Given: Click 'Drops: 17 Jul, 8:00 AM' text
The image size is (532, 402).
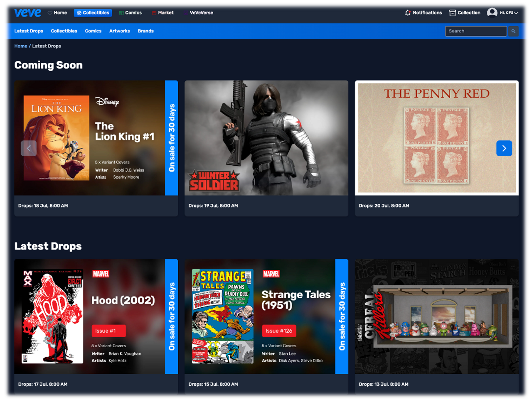Looking at the screenshot, I should [x=43, y=384].
